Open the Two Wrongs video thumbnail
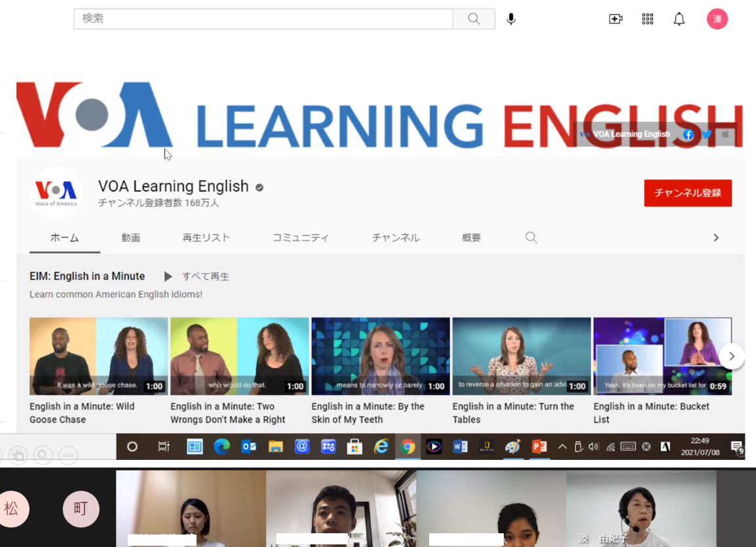The width and height of the screenshot is (756, 547). click(240, 356)
